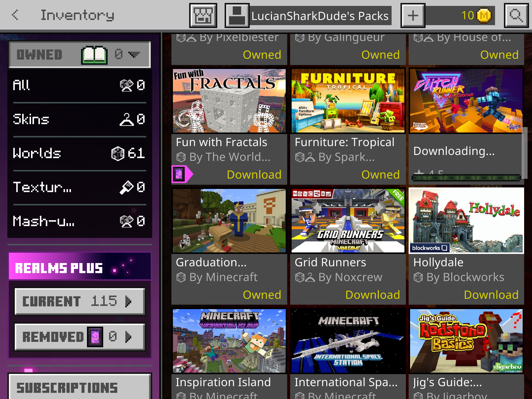Click the Realms Plus portal tag on Fun with Fractals

pyautogui.click(x=182, y=174)
